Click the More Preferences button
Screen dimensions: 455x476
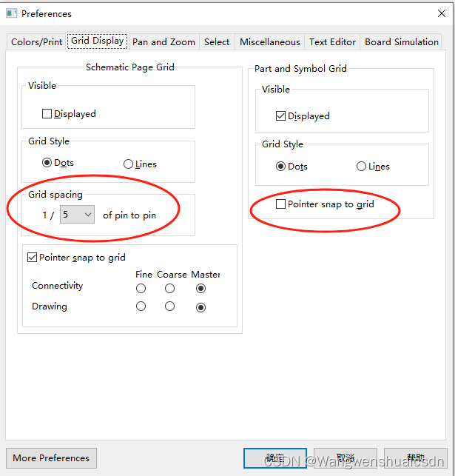click(x=51, y=458)
